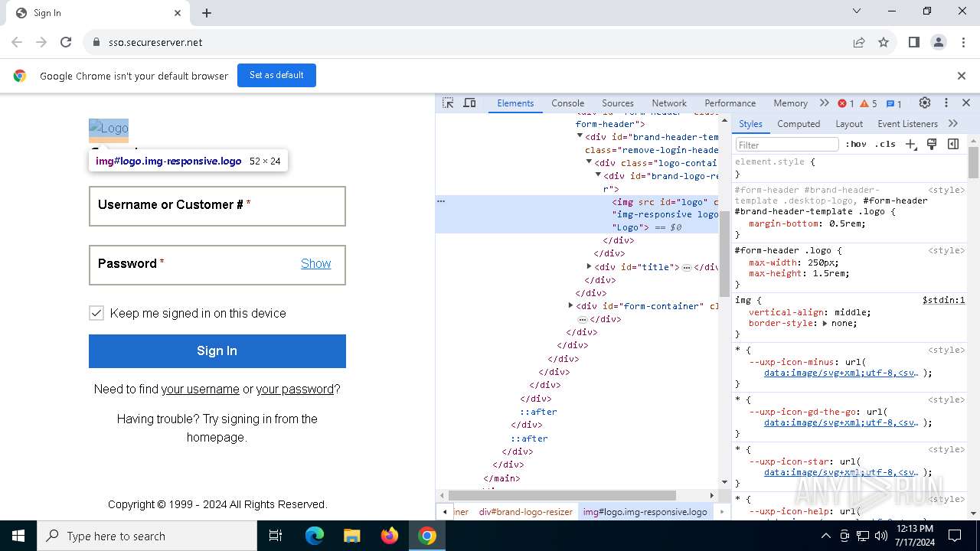Open the $stdin:1 source link
The image size is (980, 551).
tap(943, 300)
